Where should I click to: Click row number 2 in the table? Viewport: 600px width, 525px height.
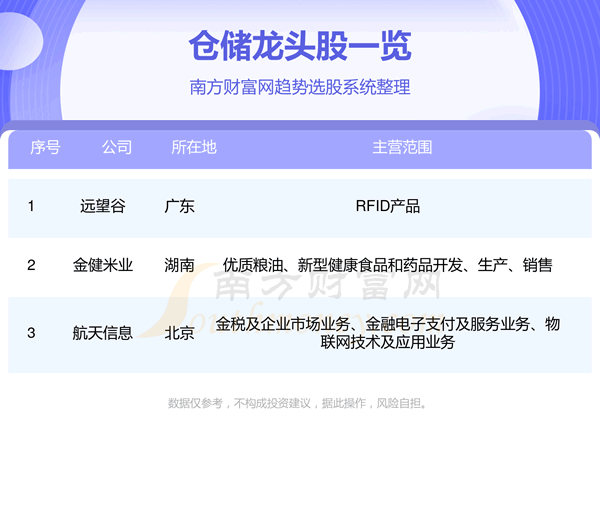click(x=31, y=265)
